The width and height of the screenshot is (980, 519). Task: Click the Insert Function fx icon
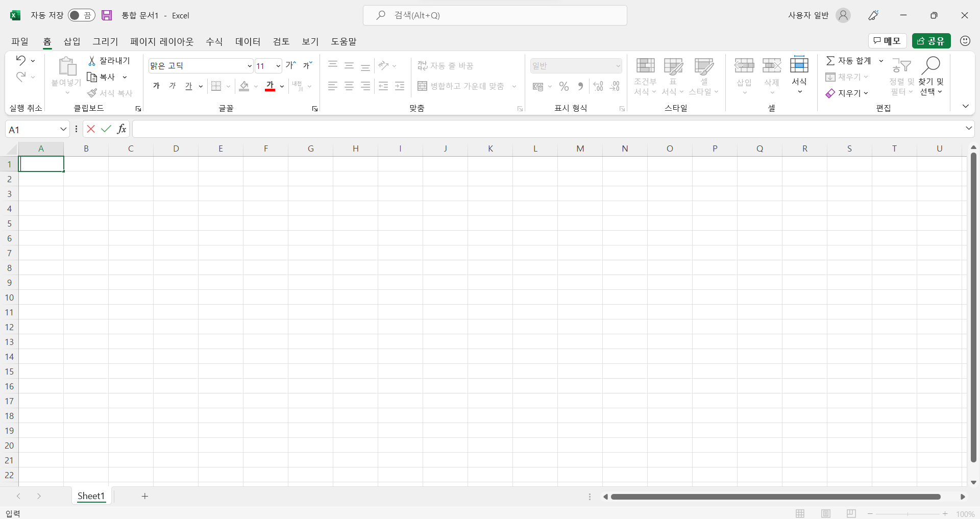121,129
